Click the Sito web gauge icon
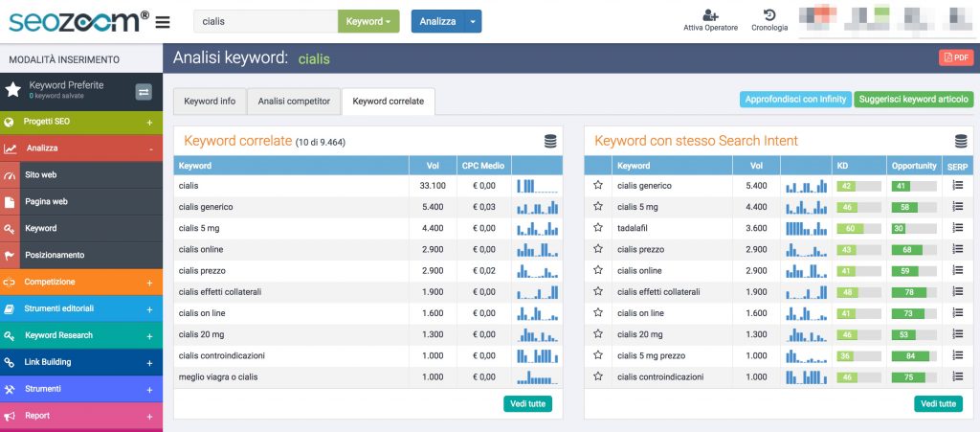The height and width of the screenshot is (432, 980). pyautogui.click(x=10, y=175)
